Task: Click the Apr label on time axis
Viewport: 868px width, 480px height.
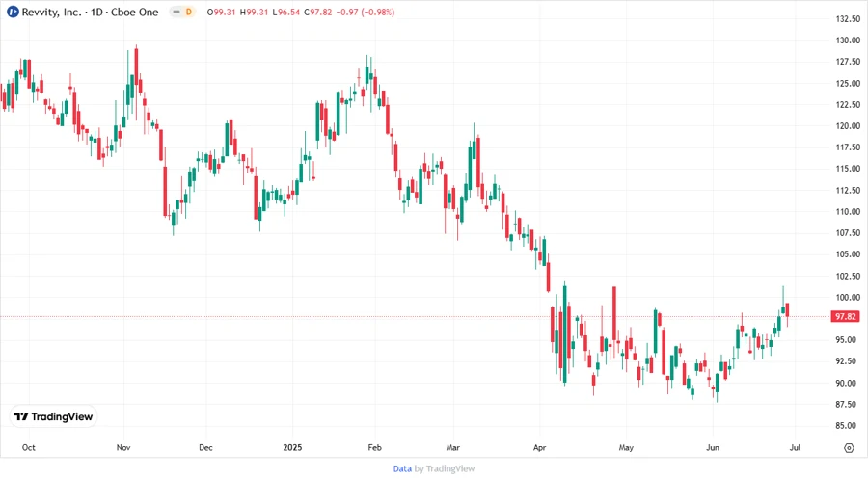Action: click(x=540, y=447)
